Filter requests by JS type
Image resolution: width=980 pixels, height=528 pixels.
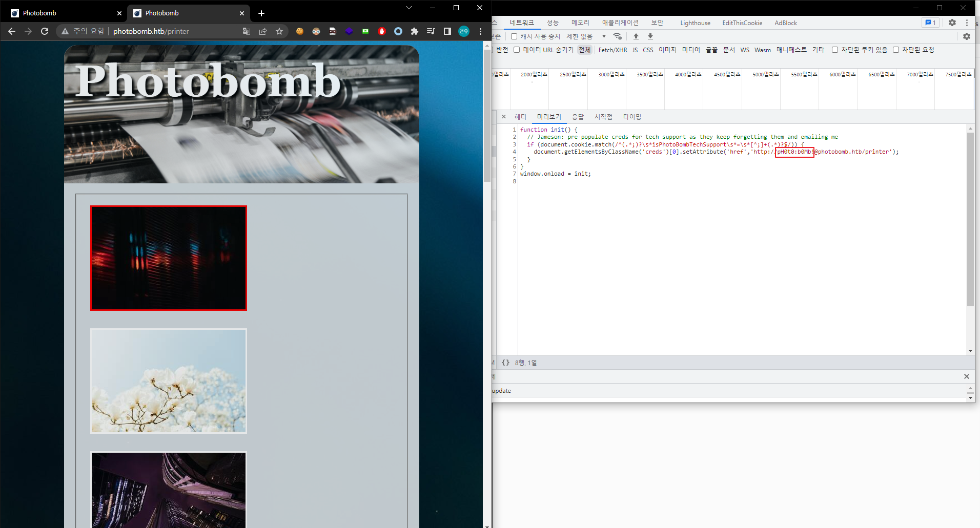pos(635,50)
